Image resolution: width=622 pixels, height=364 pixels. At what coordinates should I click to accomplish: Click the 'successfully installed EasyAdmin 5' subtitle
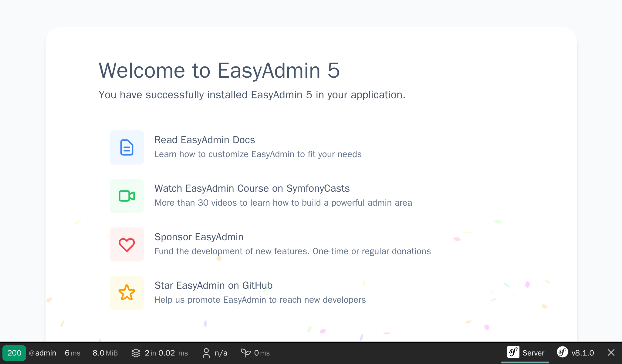pyautogui.click(x=252, y=95)
